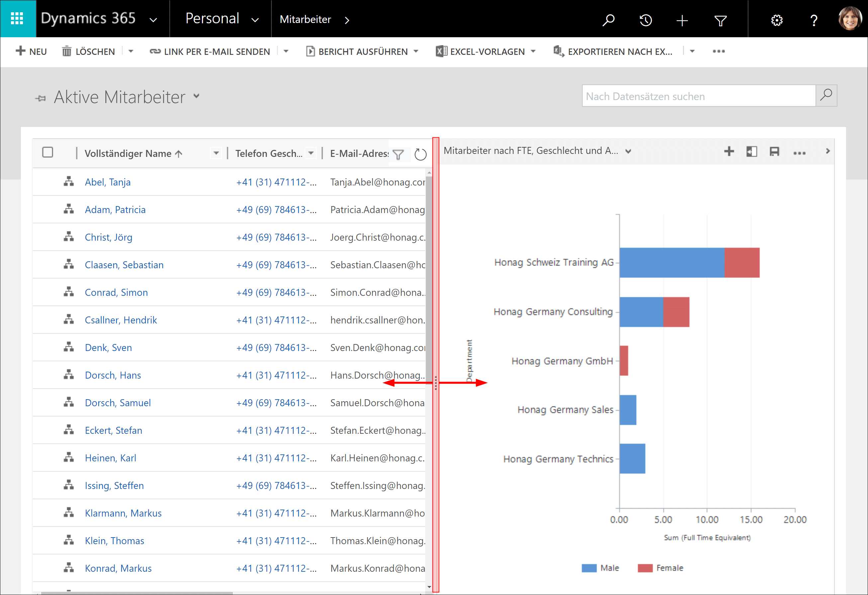Click red bar of Honag Germany GmbH
Viewport: 868px width, 595px height.
[624, 361]
